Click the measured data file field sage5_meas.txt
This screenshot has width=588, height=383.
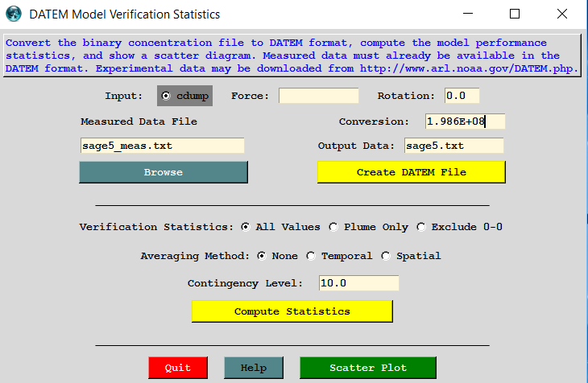click(163, 146)
